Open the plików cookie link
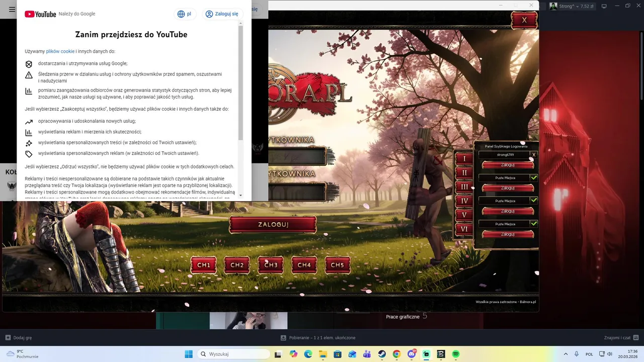This screenshot has width=644, height=362. pos(60,51)
